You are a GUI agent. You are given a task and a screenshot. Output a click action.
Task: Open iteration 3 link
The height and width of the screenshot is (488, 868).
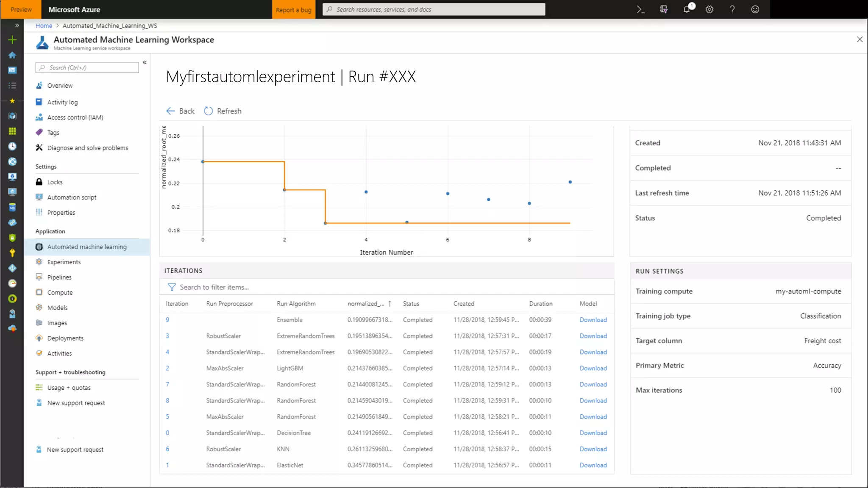click(x=167, y=336)
